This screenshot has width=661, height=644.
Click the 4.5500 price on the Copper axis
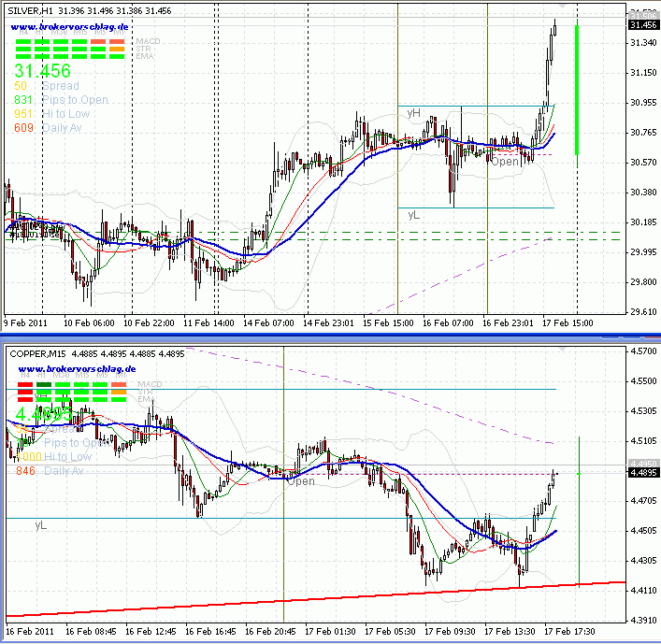click(x=644, y=381)
